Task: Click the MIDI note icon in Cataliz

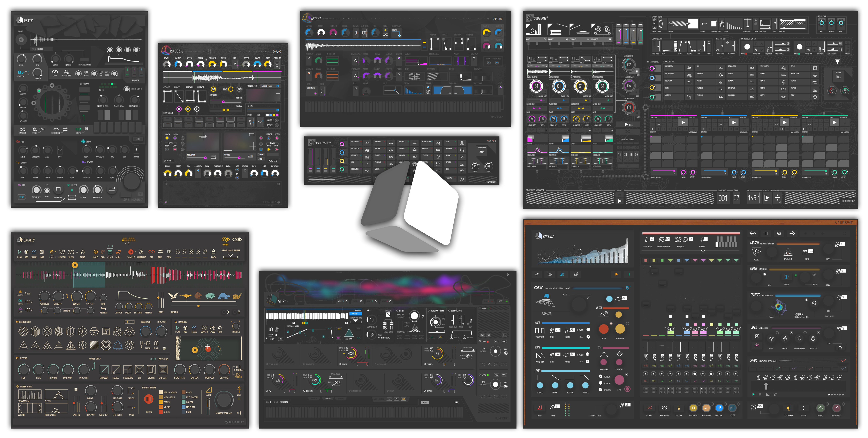Action: point(118,252)
